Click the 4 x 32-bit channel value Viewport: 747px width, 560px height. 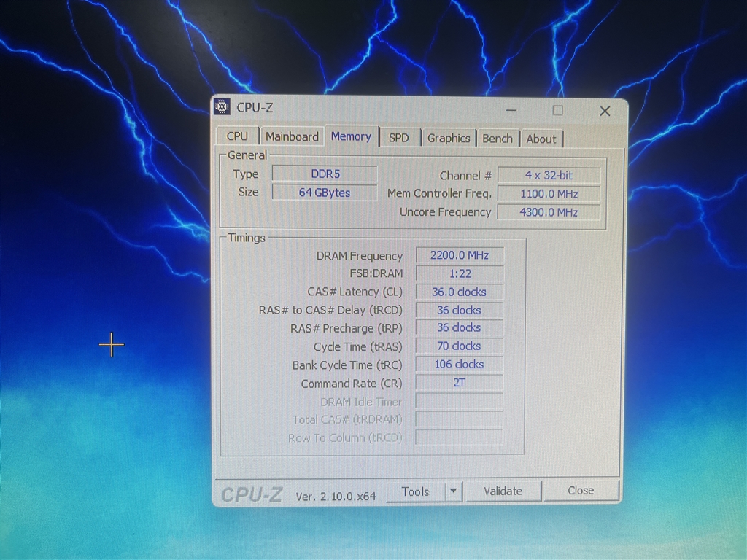[x=549, y=175]
